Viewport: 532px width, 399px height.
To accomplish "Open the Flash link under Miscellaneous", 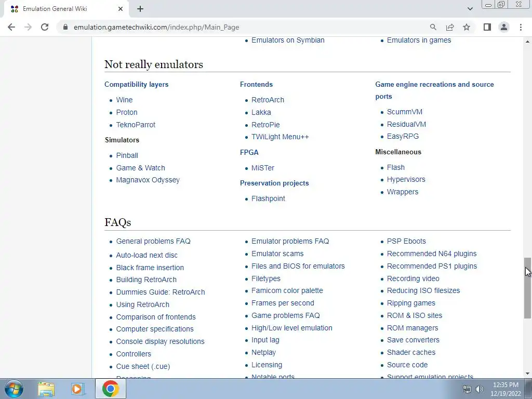I will point(395,168).
